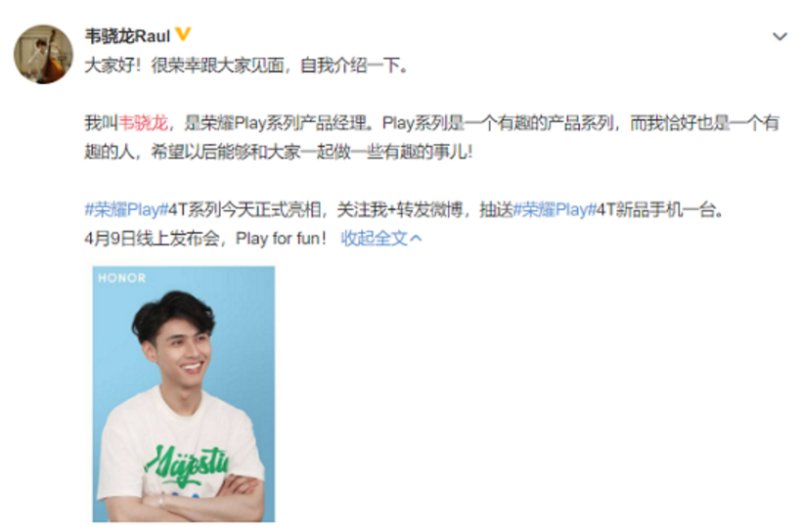The height and width of the screenshot is (532, 803).
Task: Open the round profile avatar of 韦骁龙Raul
Action: [x=43, y=54]
